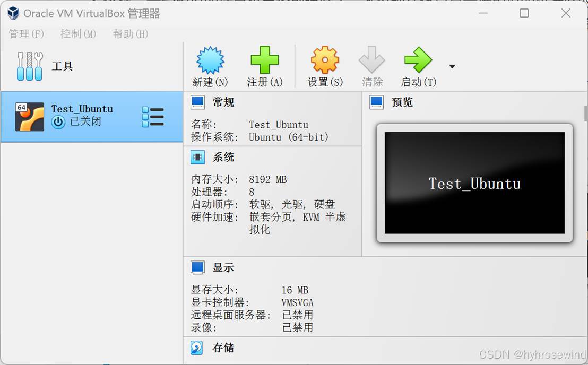Select the Test_Ubuntu name in VM list

82,109
